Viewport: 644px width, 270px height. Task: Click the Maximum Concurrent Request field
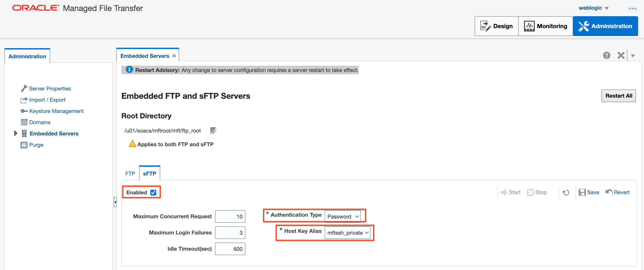tap(230, 216)
